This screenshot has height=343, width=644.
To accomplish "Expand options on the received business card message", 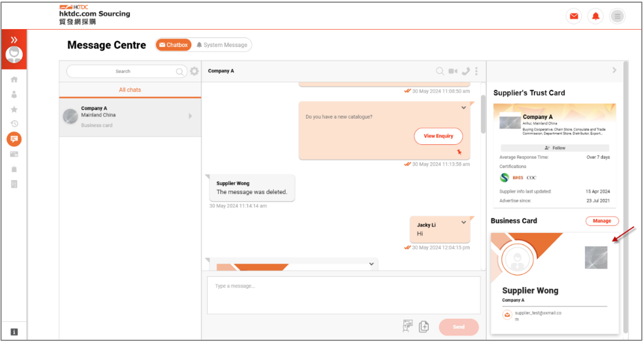I will coord(371,264).
